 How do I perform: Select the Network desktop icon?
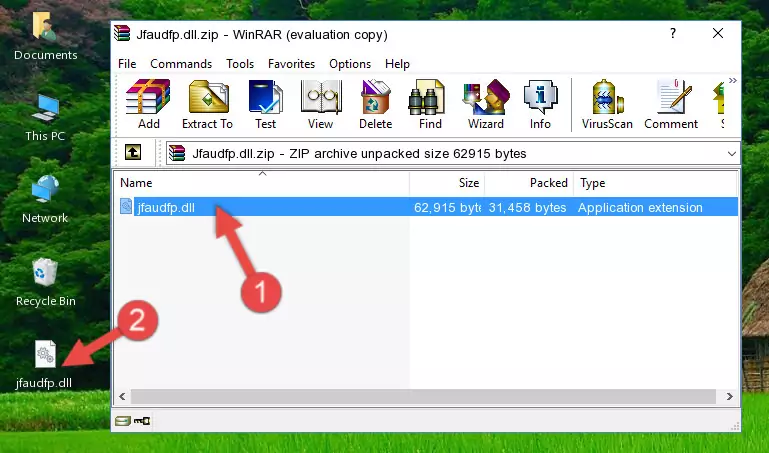[x=45, y=199]
